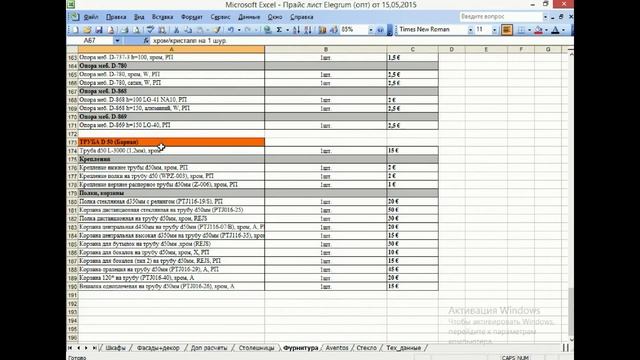Open the font size 11 dropdown
Image resolution: width=640 pixels, height=360 pixels.
coord(494,30)
